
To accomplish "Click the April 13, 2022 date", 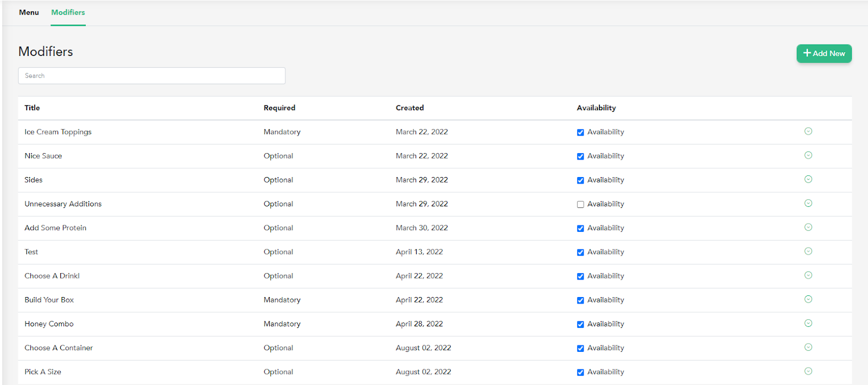I will pyautogui.click(x=419, y=252).
